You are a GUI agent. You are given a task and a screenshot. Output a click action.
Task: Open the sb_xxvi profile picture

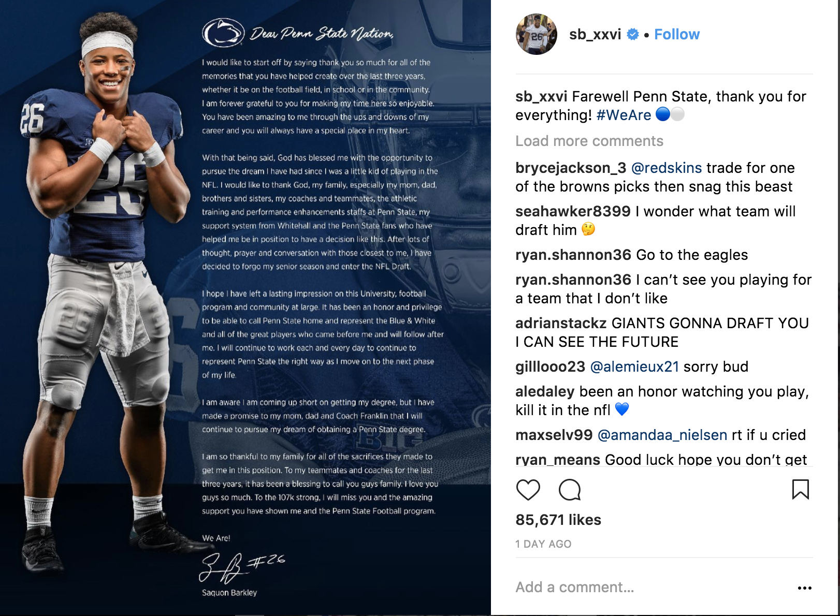click(x=537, y=34)
